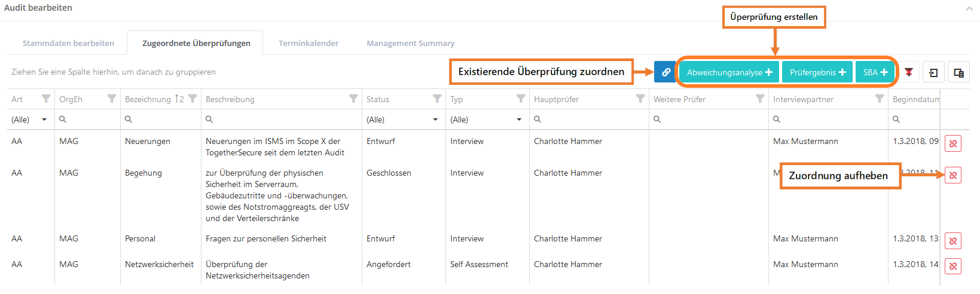
Task: Open the filter funnel on Hauptprüfer column
Action: 640,99
